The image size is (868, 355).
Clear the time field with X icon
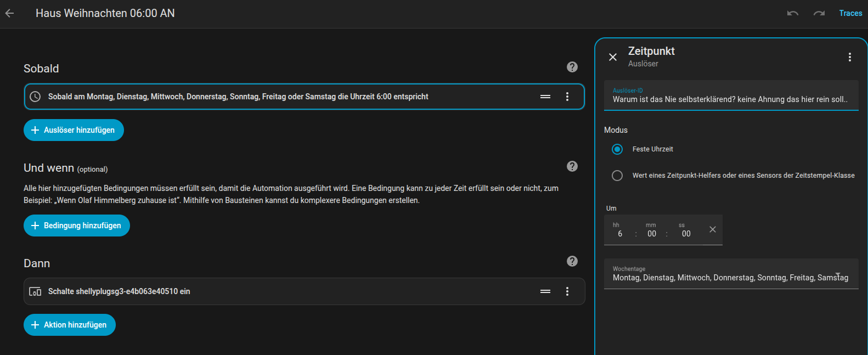[712, 229]
